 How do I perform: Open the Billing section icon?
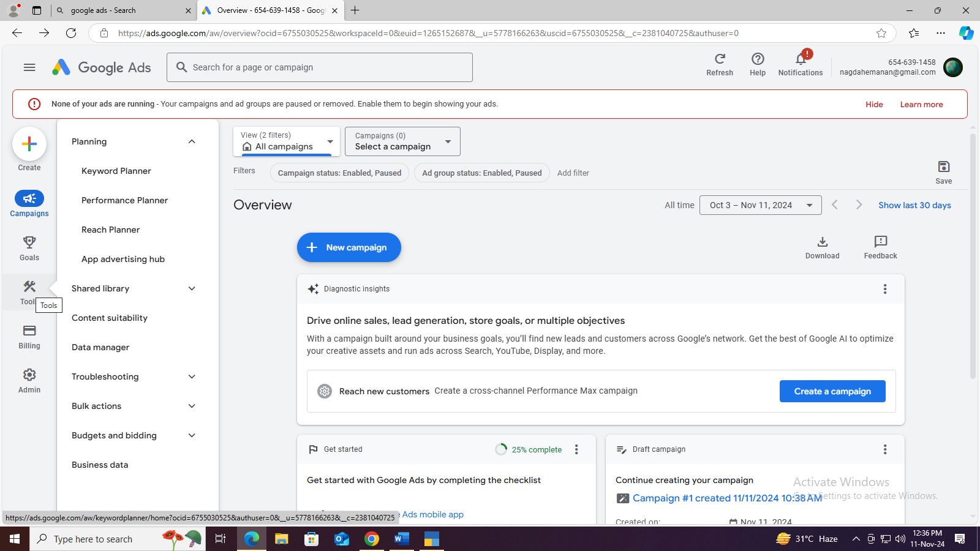[29, 331]
